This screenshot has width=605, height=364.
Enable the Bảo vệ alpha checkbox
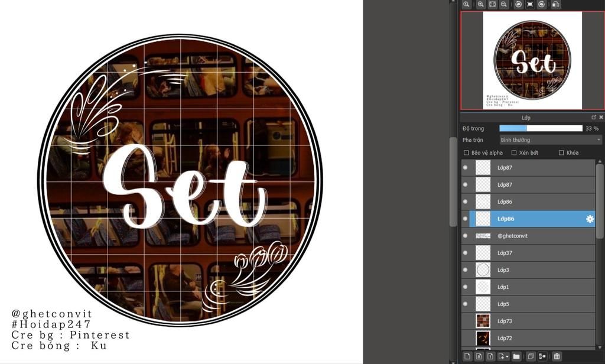pyautogui.click(x=466, y=153)
